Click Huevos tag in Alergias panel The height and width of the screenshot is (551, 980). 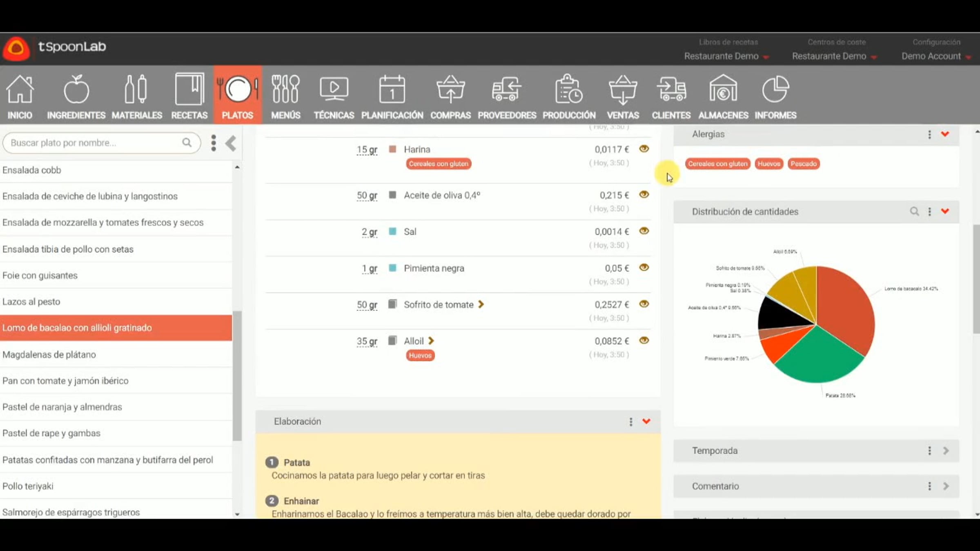click(769, 164)
